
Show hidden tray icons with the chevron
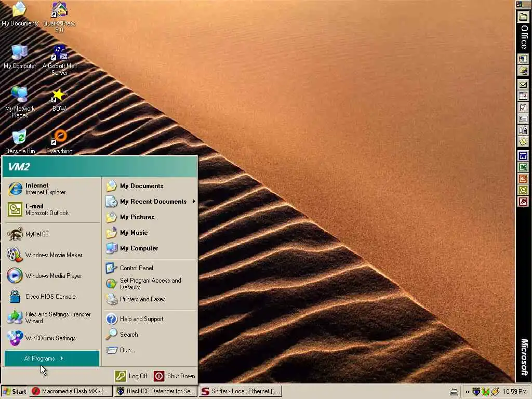pyautogui.click(x=468, y=392)
